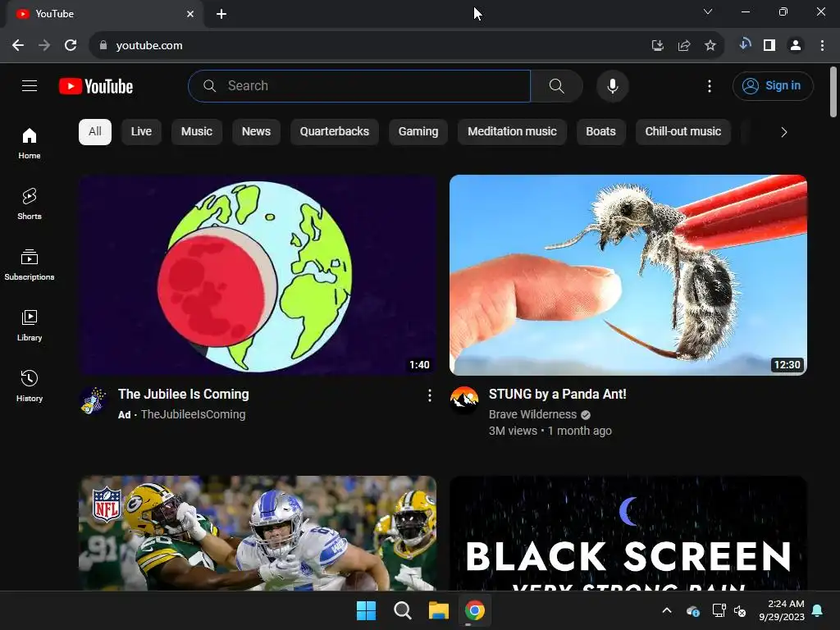The image size is (840, 630).
Task: Open the Brave Wilderness channel link
Action: click(532, 414)
